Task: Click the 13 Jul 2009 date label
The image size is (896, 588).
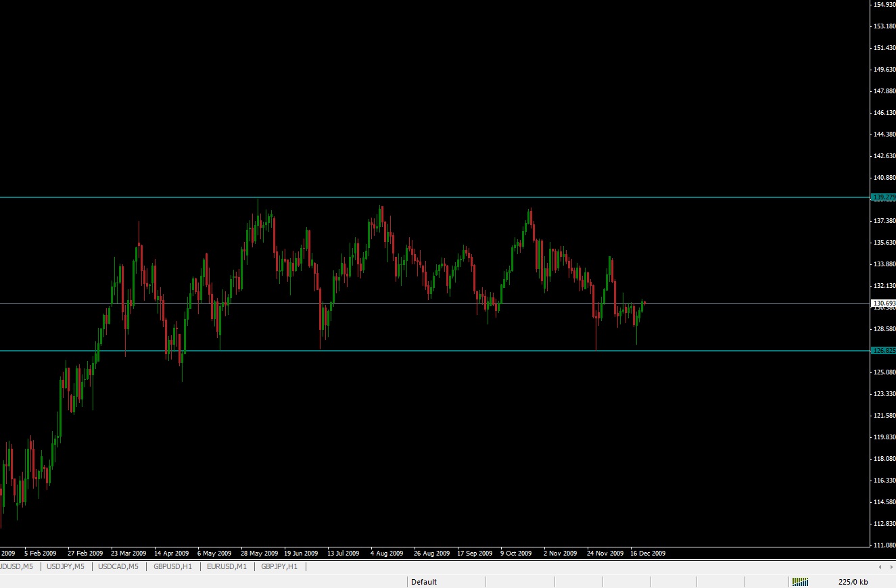Action: point(345,553)
